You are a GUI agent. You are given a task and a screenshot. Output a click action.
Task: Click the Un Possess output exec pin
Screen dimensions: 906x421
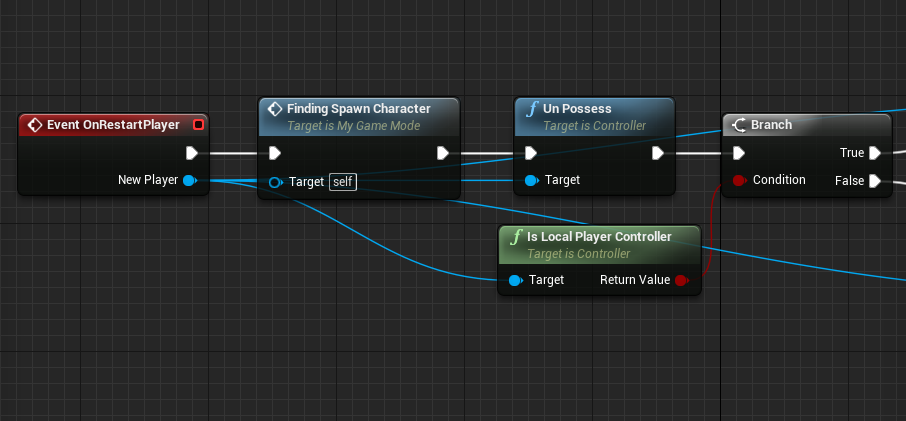(658, 153)
